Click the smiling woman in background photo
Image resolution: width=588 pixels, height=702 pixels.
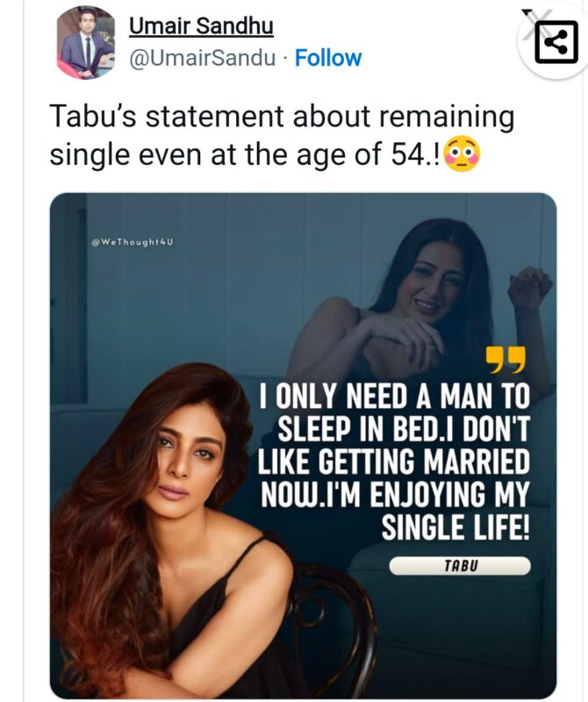[x=430, y=281]
